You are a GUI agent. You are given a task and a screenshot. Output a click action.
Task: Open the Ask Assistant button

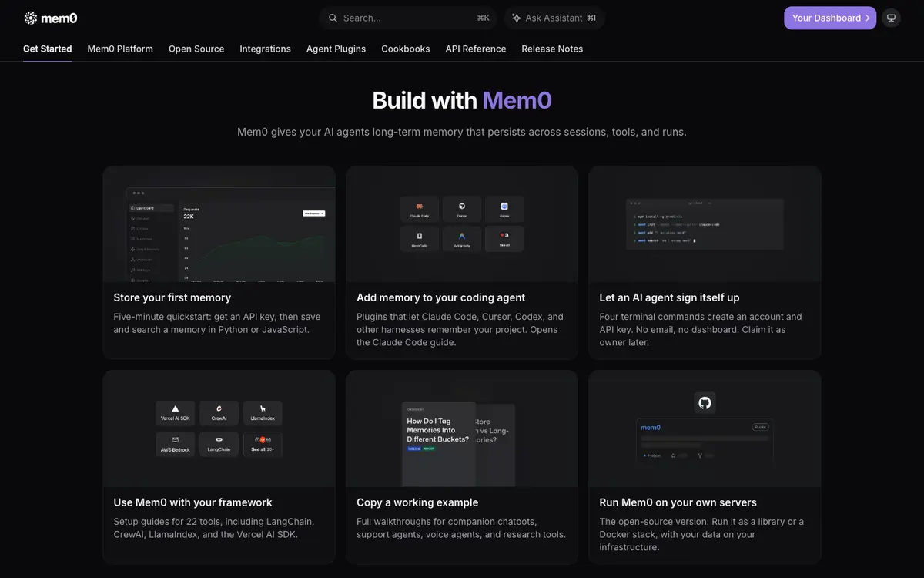pyautogui.click(x=554, y=18)
